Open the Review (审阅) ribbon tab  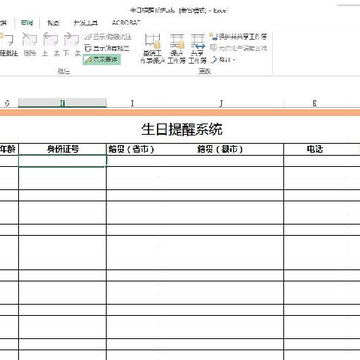click(x=27, y=23)
